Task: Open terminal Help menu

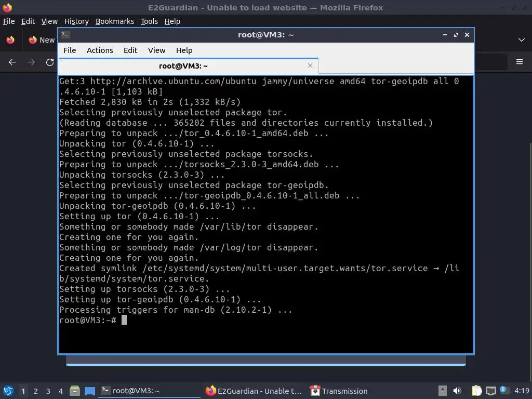Action: point(184,50)
